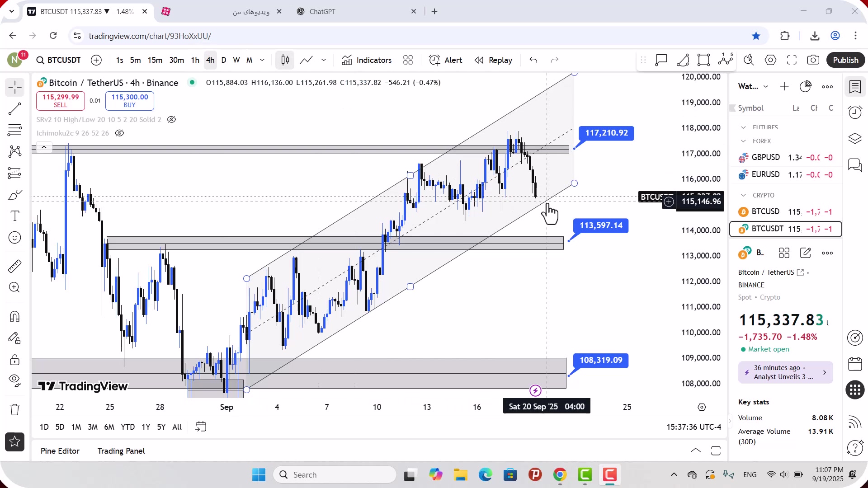
Task: Collapse the FOREX watchlist section
Action: point(744,141)
